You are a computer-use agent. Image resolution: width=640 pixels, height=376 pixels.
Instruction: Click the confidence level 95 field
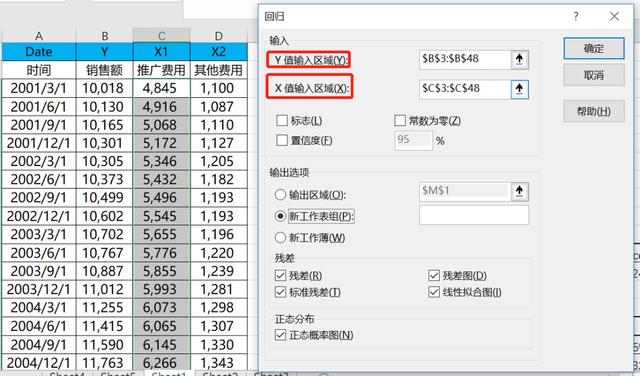413,140
